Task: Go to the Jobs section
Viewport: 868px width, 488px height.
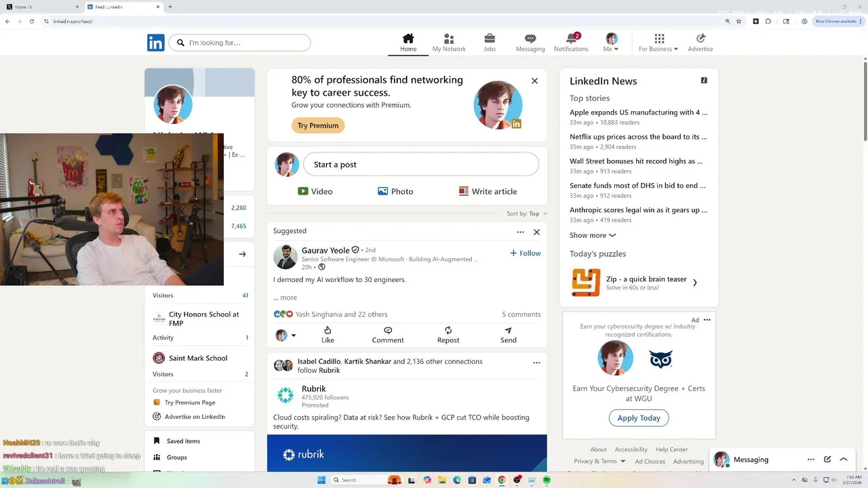Action: (x=490, y=42)
